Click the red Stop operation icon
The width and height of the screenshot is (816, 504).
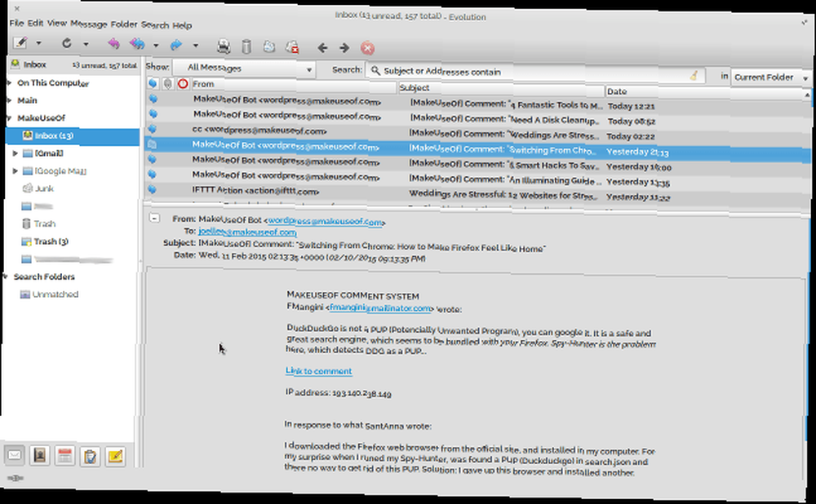pos(367,48)
